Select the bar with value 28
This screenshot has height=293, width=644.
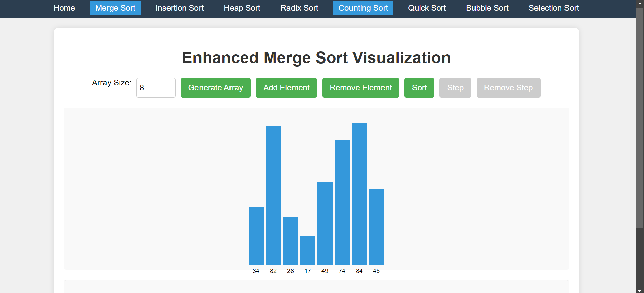pyautogui.click(x=290, y=241)
